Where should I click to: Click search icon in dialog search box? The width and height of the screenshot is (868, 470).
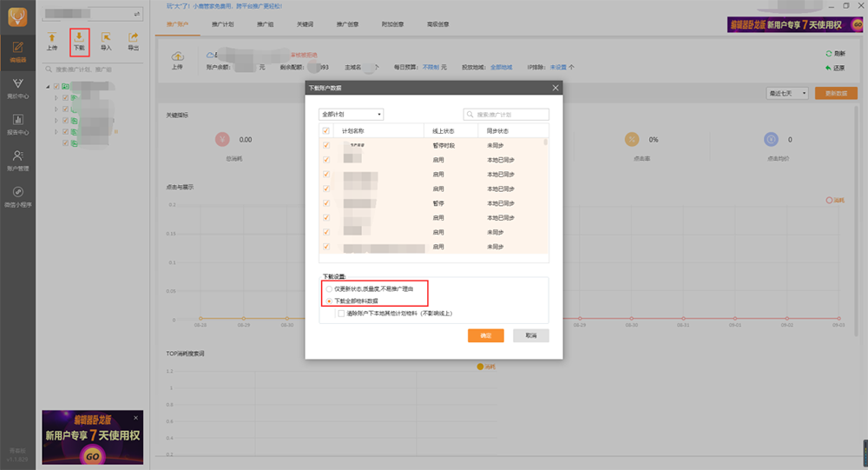470,114
